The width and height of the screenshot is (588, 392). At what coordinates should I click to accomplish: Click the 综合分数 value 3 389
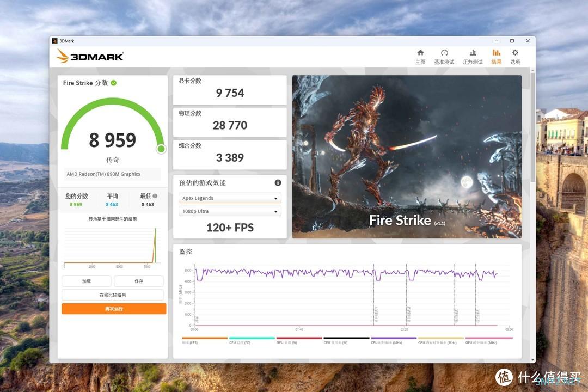(230, 157)
